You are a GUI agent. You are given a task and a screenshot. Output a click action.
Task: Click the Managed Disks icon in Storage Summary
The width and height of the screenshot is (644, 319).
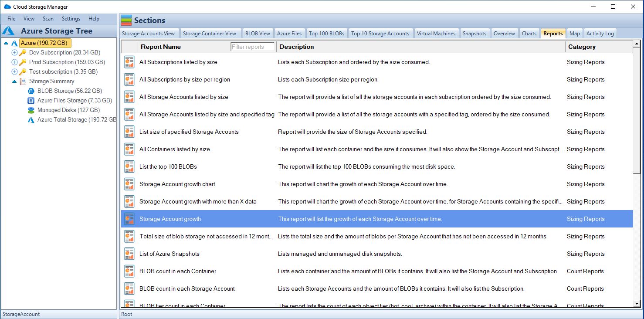click(31, 110)
